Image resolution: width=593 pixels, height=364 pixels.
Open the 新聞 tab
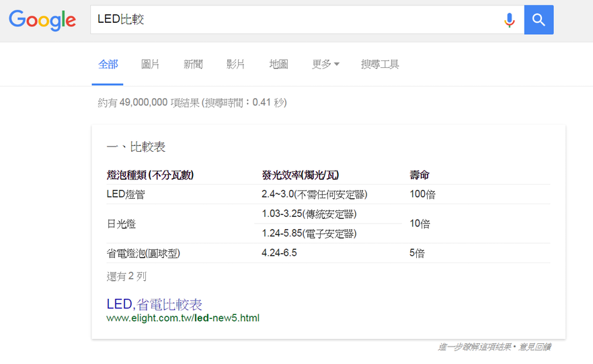click(193, 64)
